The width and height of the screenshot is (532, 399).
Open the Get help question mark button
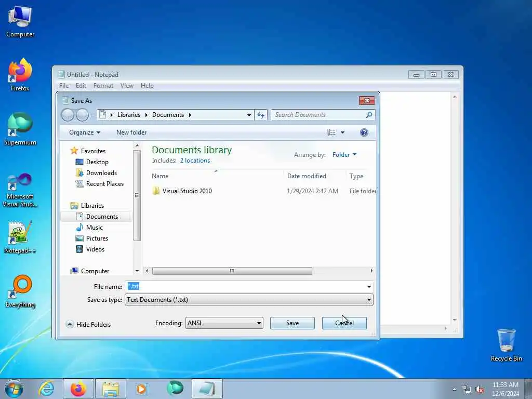coord(364,132)
